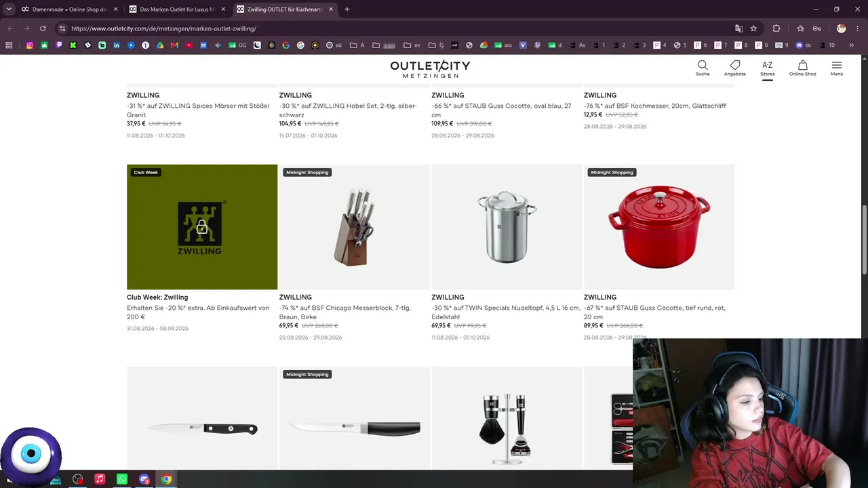Click the ZWILLING Hobel Set offer text
The width and height of the screenshot is (868, 488).
pos(348,110)
